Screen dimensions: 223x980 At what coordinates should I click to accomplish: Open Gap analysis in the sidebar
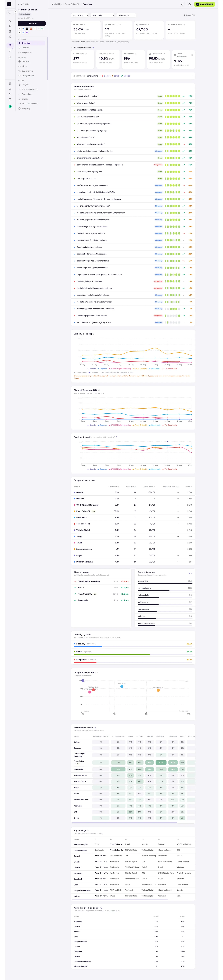click(x=31, y=71)
